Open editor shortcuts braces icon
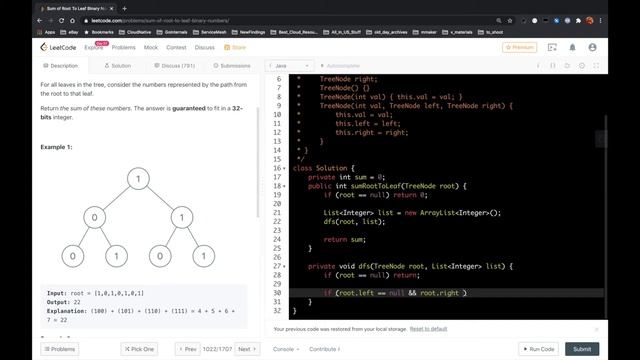Viewport: 640px width, 360px height. pyautogui.click(x=553, y=66)
